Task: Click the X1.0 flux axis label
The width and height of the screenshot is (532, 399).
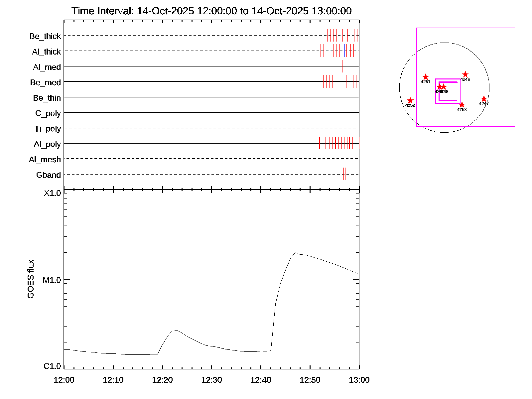Action: click(x=52, y=193)
